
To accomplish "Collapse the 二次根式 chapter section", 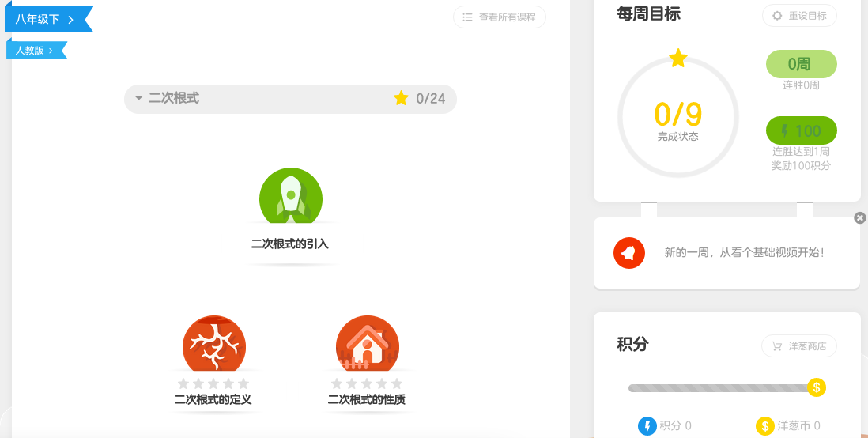I will click(139, 98).
